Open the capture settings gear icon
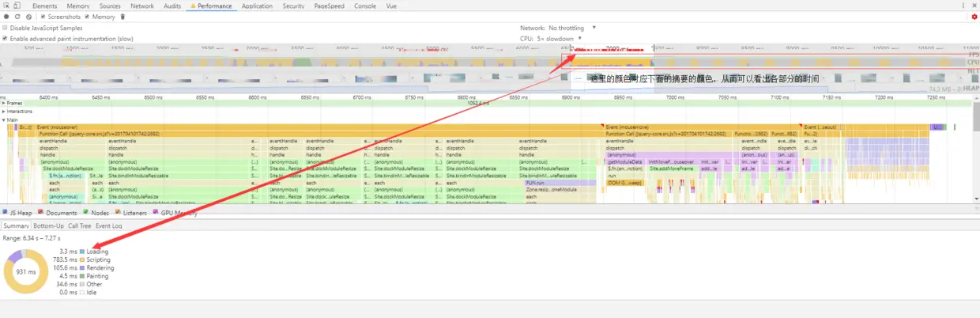This screenshot has width=980, height=318. [x=974, y=17]
